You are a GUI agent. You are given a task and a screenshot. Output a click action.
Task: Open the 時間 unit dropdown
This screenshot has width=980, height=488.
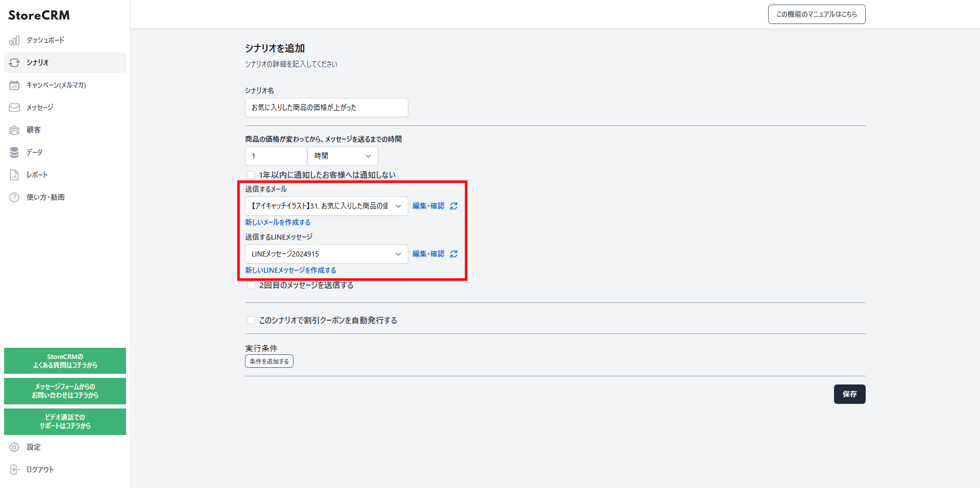coord(342,156)
